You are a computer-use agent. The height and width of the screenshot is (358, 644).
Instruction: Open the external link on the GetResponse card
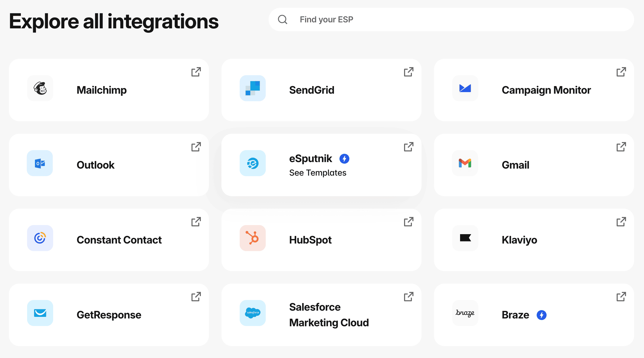click(x=196, y=297)
